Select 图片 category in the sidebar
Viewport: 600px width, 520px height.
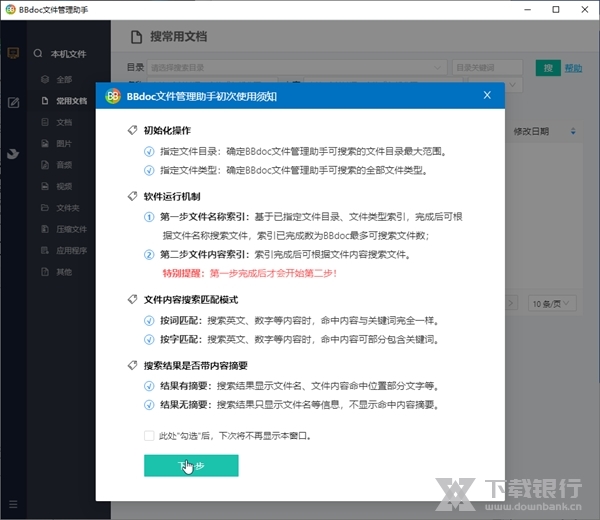[x=64, y=144]
